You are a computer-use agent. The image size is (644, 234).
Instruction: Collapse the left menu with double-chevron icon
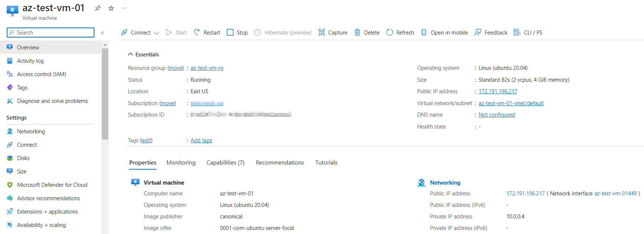pyautogui.click(x=103, y=33)
